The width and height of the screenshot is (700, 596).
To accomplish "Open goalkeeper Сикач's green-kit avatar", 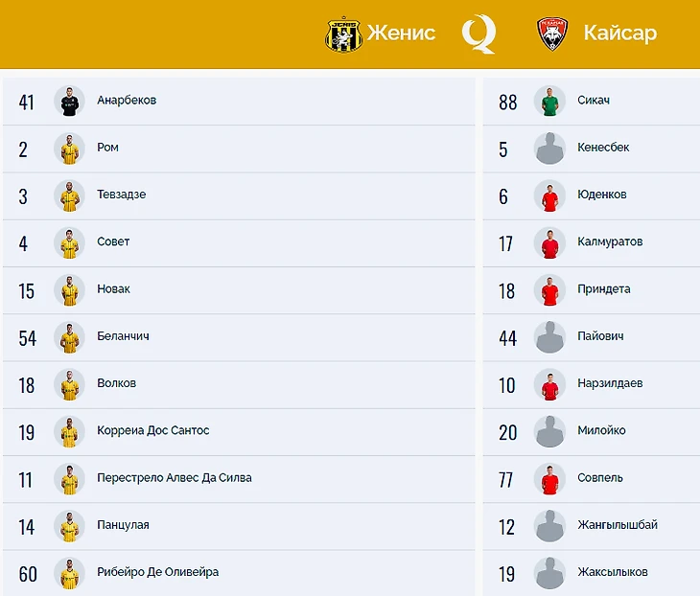I will pos(549,102).
